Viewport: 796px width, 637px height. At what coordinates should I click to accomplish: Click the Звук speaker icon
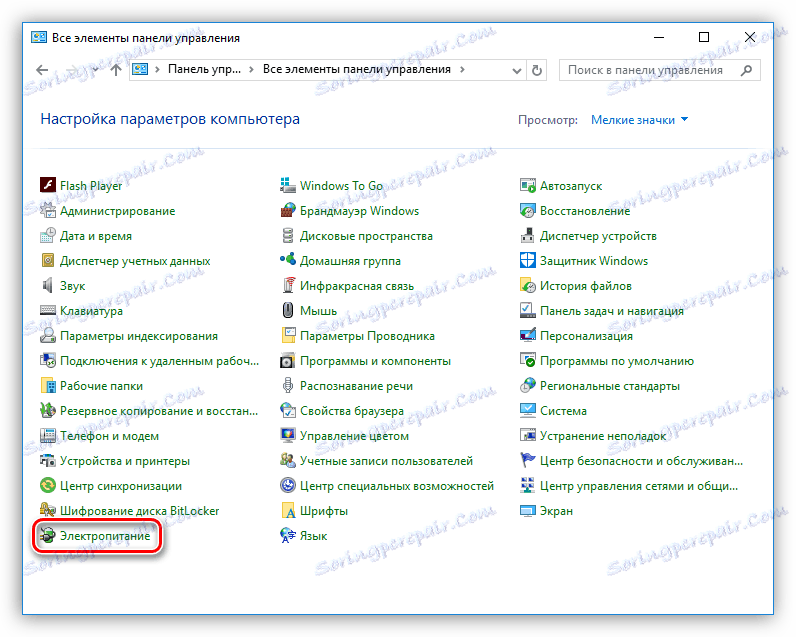[x=48, y=285]
